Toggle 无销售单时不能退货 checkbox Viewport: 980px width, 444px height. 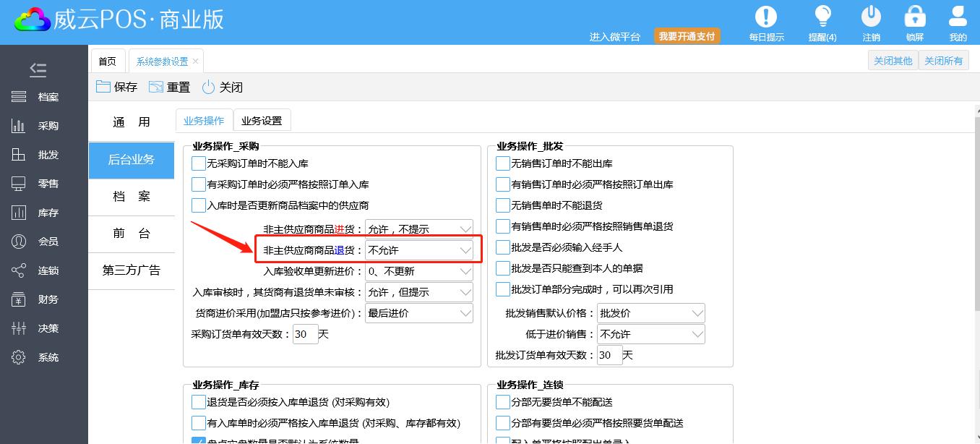(x=503, y=205)
